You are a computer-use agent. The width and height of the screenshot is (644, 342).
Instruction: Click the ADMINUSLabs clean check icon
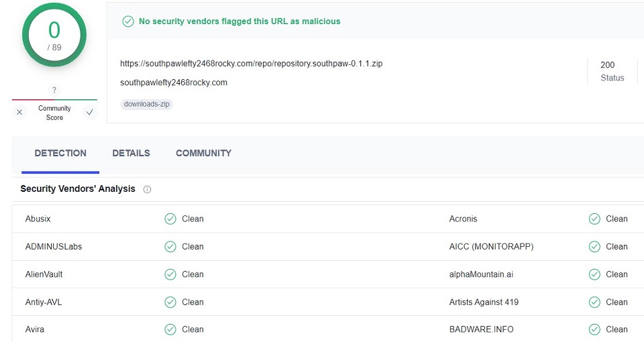point(170,246)
